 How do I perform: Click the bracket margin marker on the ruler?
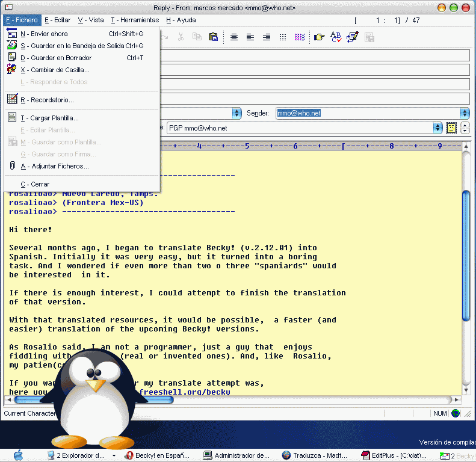(344, 146)
